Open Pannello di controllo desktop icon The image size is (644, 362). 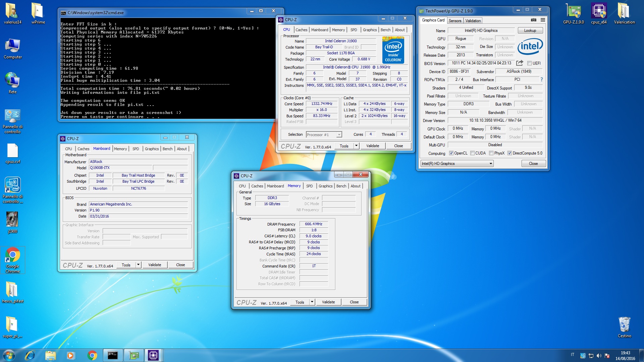[12, 121]
